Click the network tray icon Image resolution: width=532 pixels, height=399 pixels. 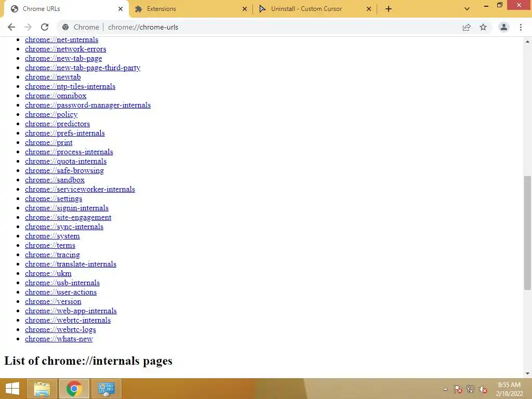471,389
